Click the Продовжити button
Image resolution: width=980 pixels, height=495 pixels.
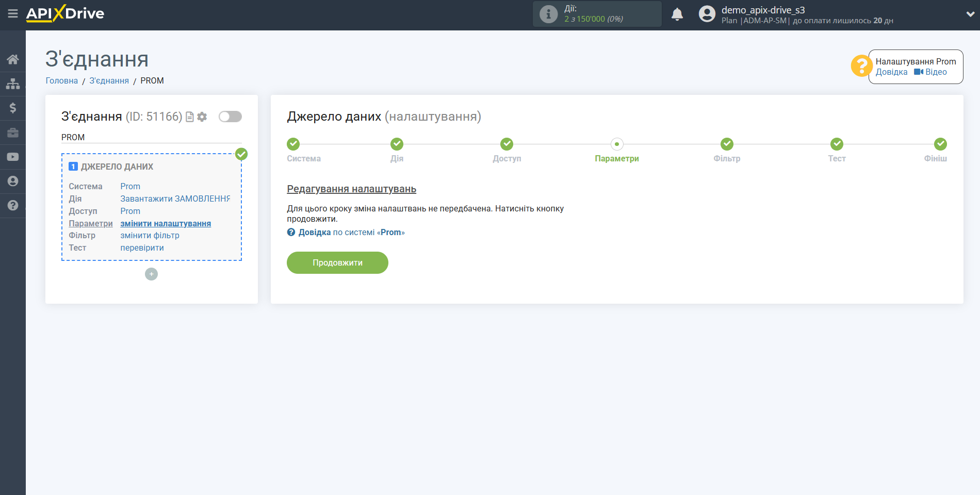tap(337, 263)
